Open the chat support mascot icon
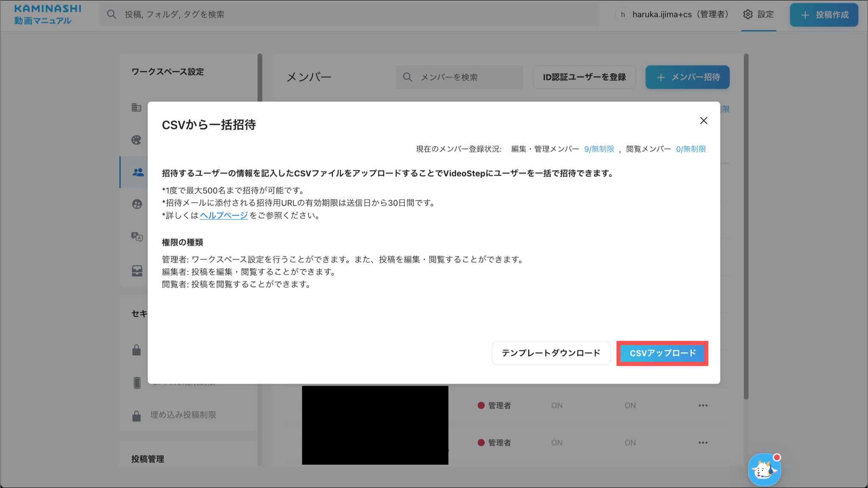The height and width of the screenshot is (488, 868). tap(764, 470)
